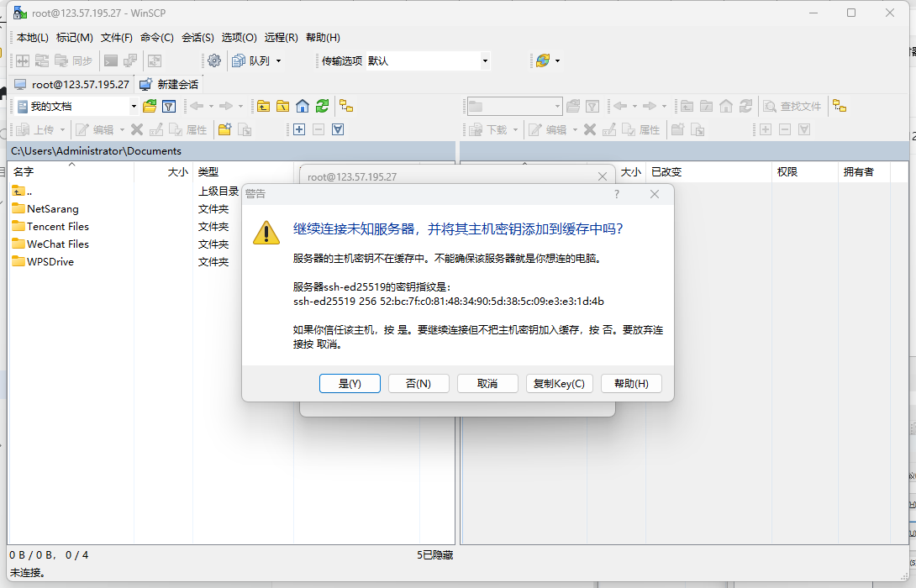Image resolution: width=916 pixels, height=588 pixels.
Task: Expand the 上传 upload dropdown arrow
Action: (x=62, y=129)
